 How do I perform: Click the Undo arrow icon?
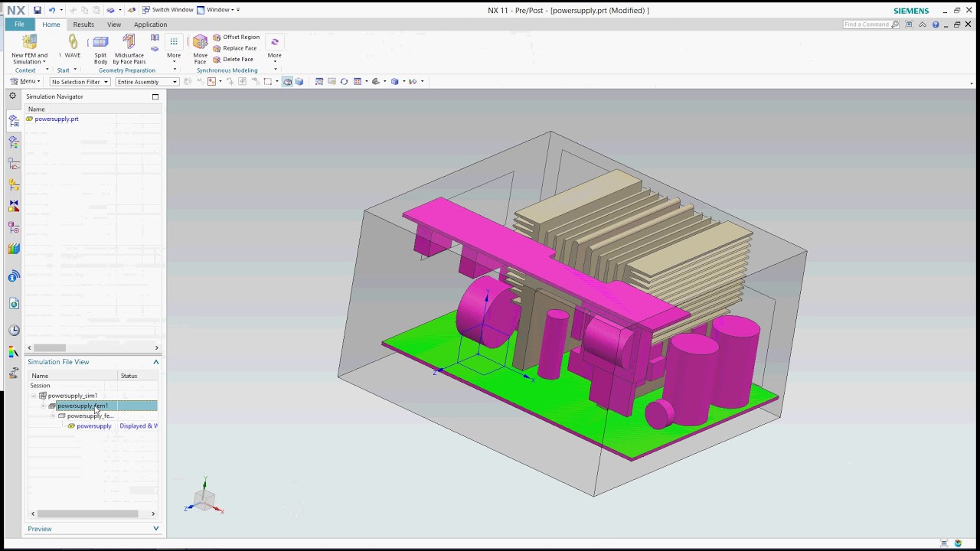[51, 10]
